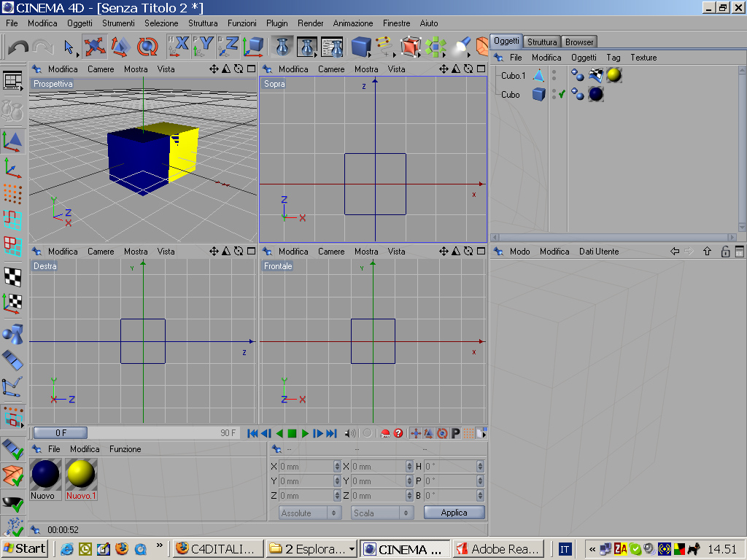
Task: Open the Oggetti menu in menu bar
Action: click(x=80, y=23)
